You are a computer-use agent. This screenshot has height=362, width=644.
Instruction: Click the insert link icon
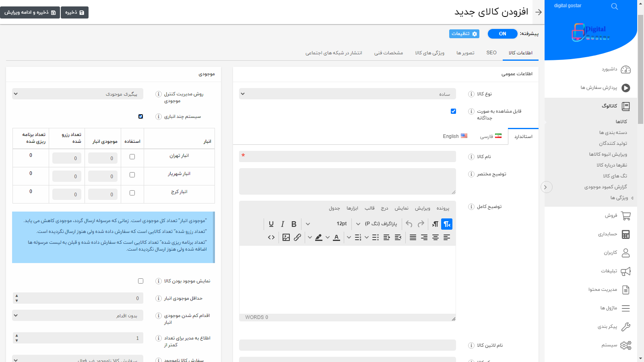point(297,237)
